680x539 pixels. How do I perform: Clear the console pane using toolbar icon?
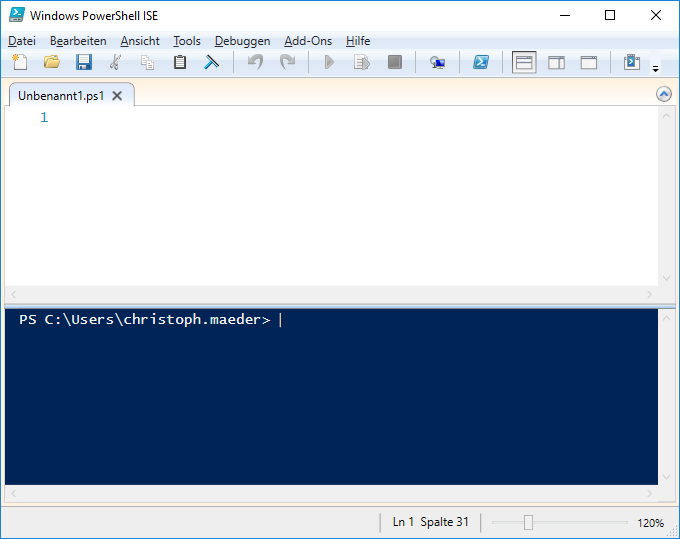click(212, 62)
